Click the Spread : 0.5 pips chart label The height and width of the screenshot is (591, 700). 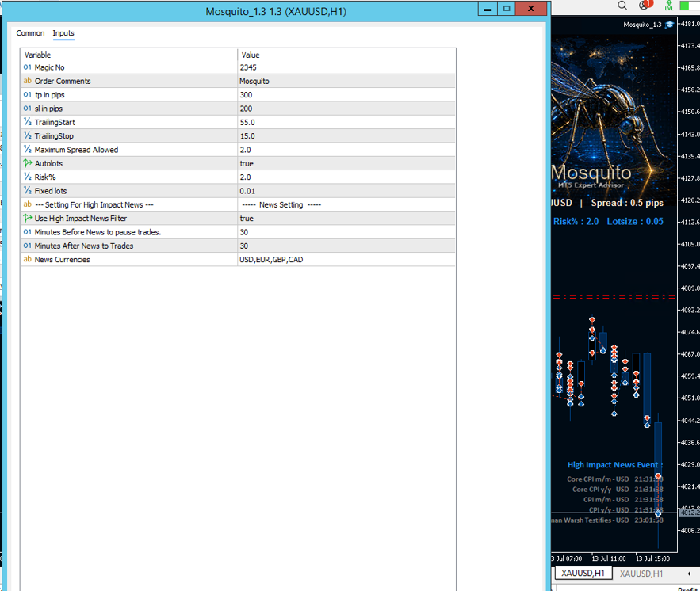pos(627,203)
